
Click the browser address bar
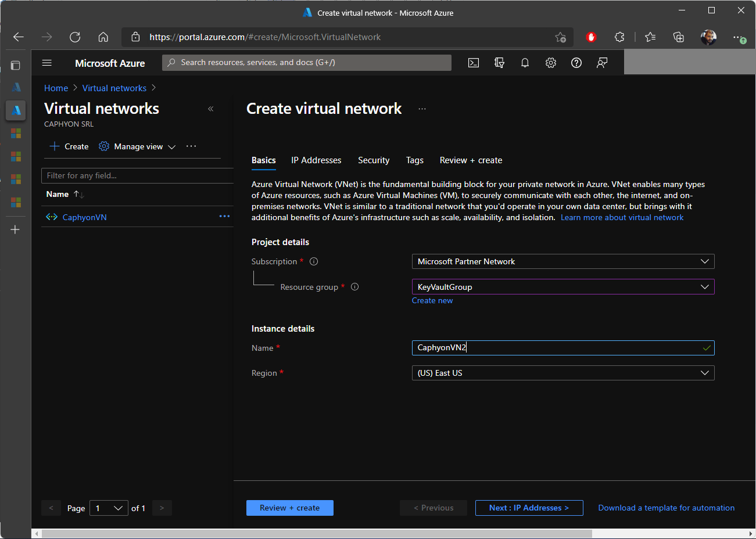(346, 37)
